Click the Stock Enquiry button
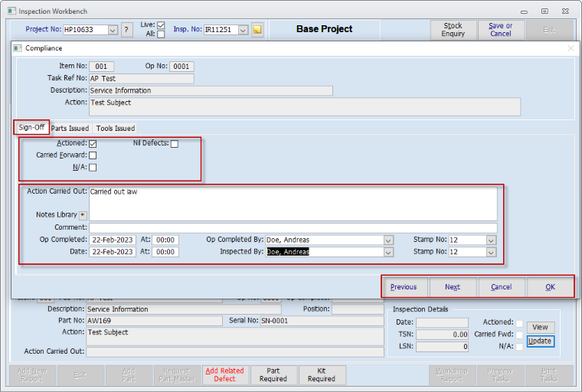 coord(453,30)
